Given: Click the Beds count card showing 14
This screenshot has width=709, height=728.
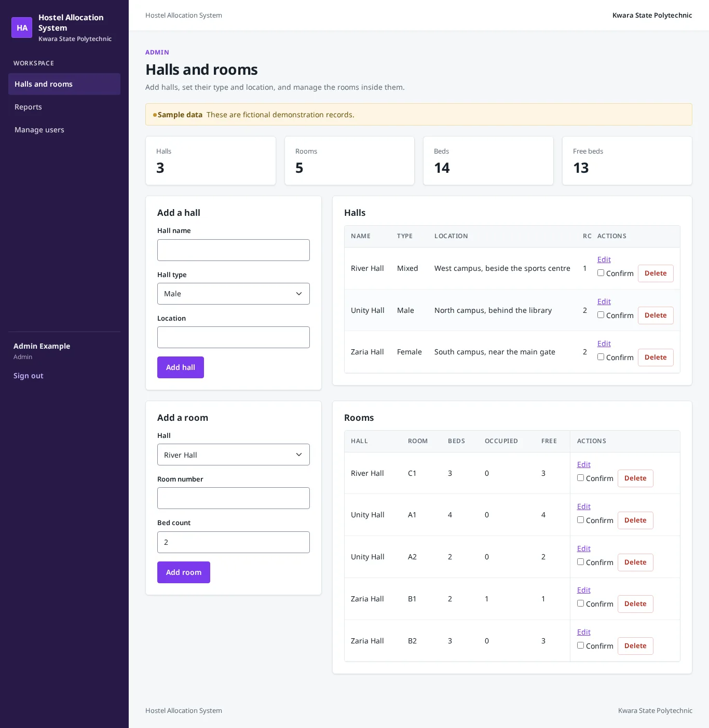Looking at the screenshot, I should click(x=488, y=161).
